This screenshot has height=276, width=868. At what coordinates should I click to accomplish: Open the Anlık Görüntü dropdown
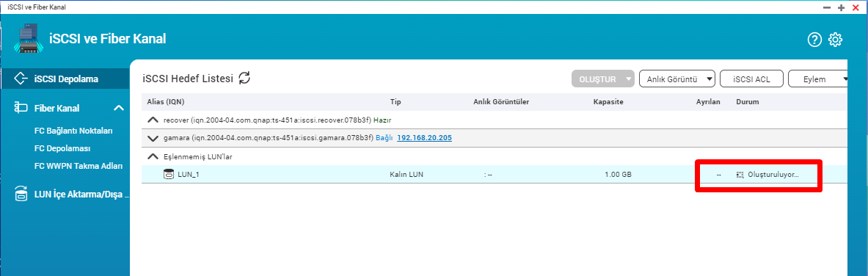(x=677, y=79)
